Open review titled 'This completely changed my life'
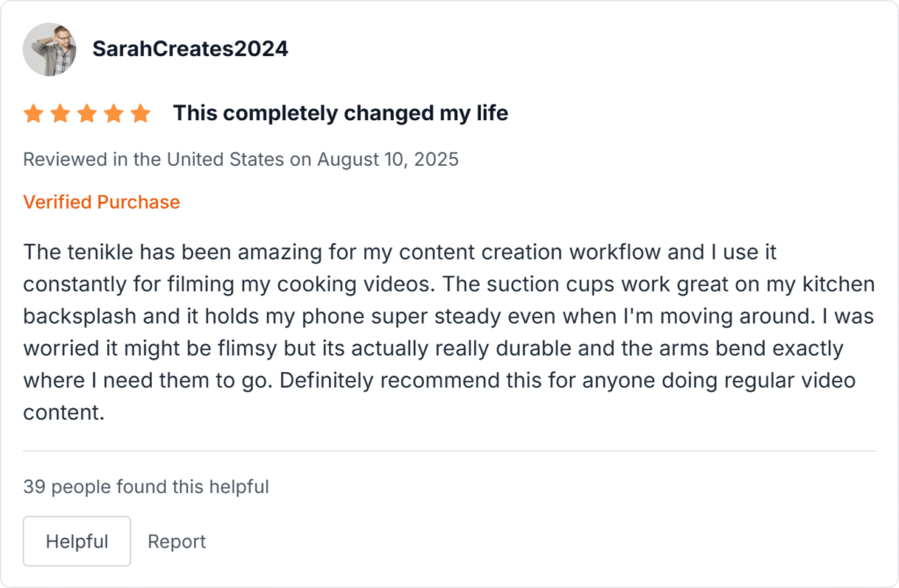 point(340,112)
